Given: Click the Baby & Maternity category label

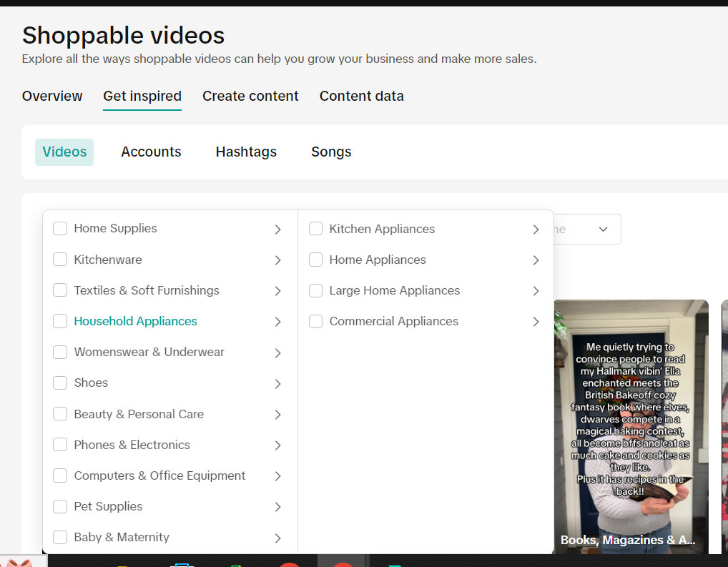Looking at the screenshot, I should click(122, 537).
